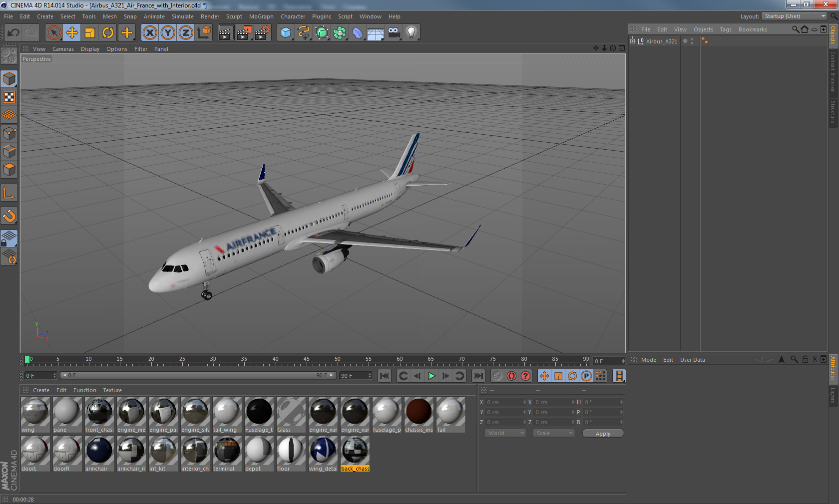Toggle automatic keyframing
839x504 pixels.
click(511, 376)
